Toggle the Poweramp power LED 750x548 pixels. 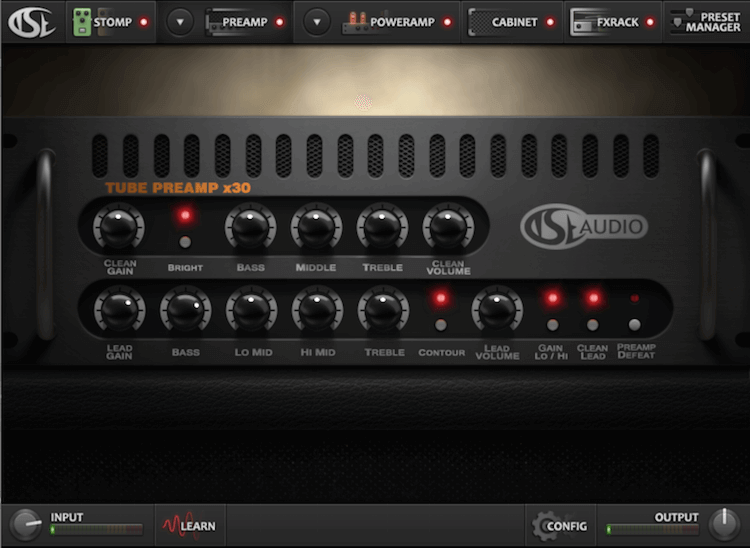(x=447, y=22)
